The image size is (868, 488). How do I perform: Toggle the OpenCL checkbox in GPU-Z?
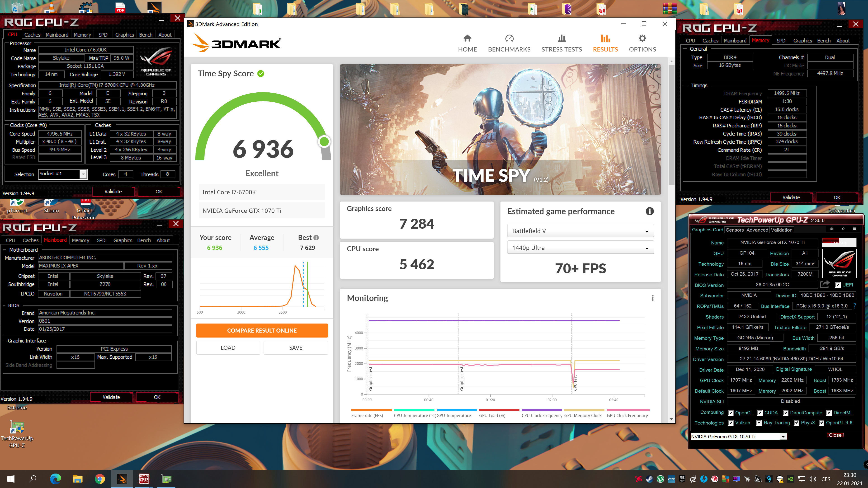(x=731, y=413)
